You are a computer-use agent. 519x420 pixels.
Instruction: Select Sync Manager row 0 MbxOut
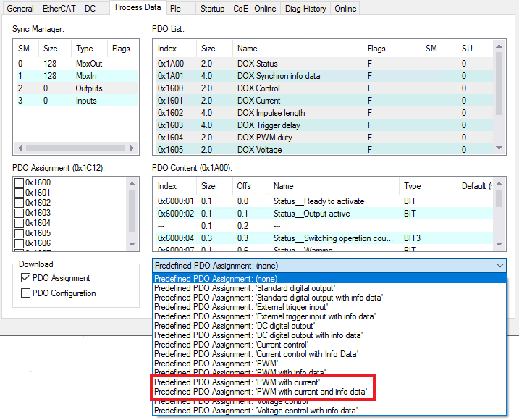[77, 64]
